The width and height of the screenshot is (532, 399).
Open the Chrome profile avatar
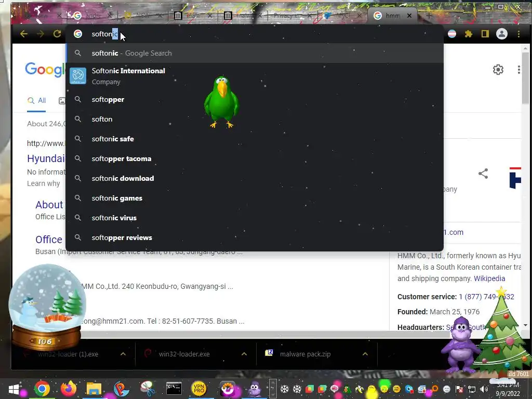click(x=502, y=34)
